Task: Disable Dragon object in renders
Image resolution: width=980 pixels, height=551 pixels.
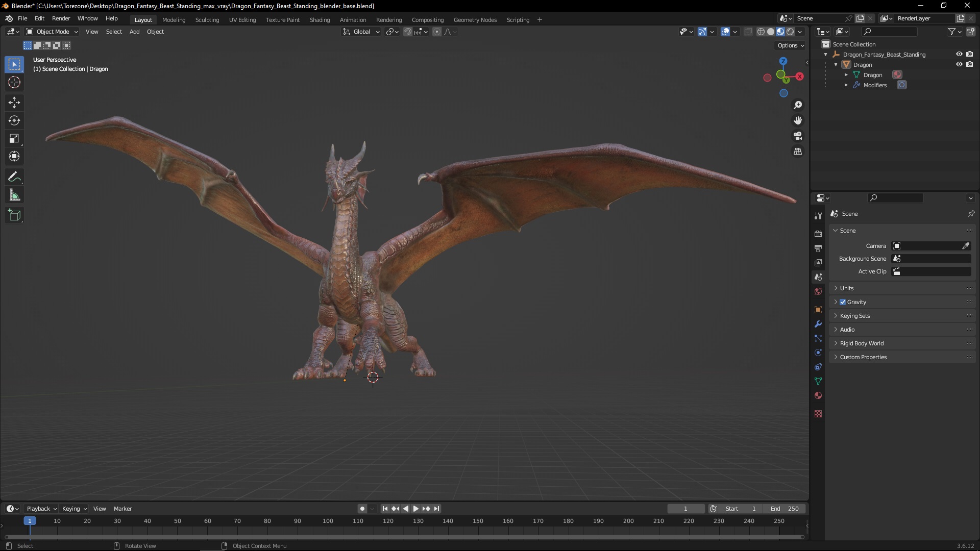Action: coord(969,64)
